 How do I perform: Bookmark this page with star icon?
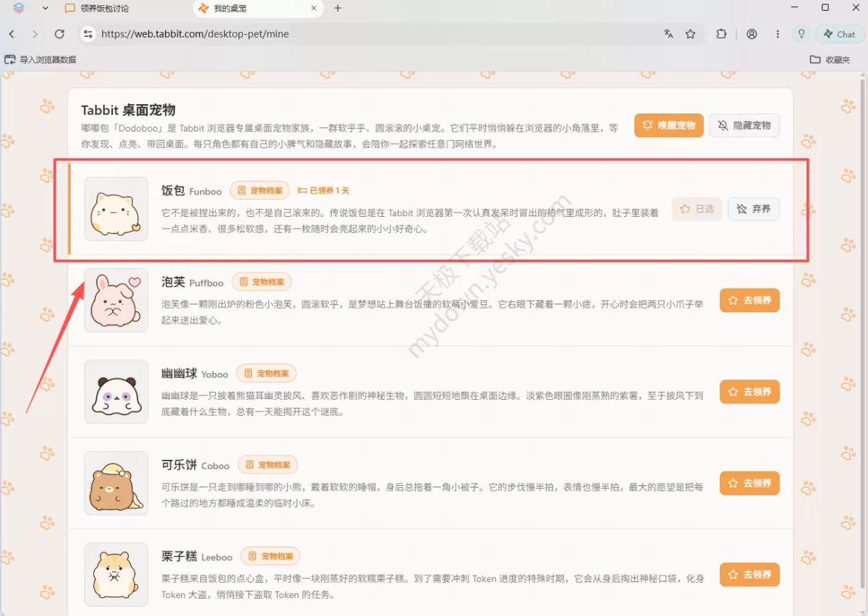click(691, 34)
